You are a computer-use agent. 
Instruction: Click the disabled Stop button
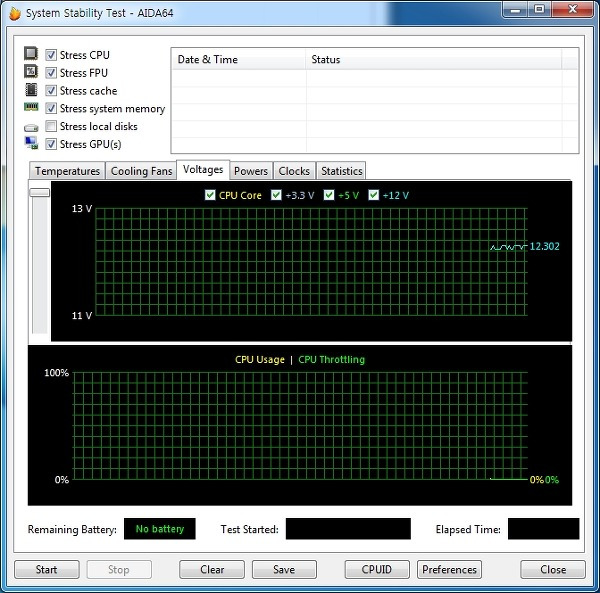119,569
